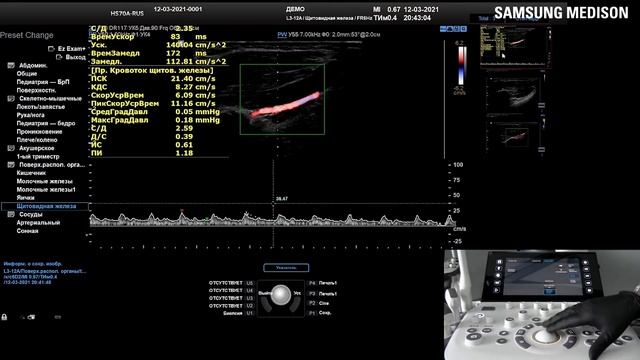Click the P4 Печать1 key label
640x360 pixels.
coord(322,283)
